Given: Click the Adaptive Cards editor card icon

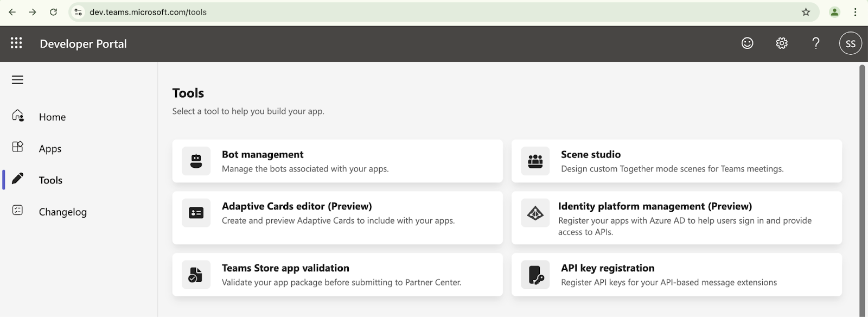Looking at the screenshot, I should pyautogui.click(x=196, y=213).
